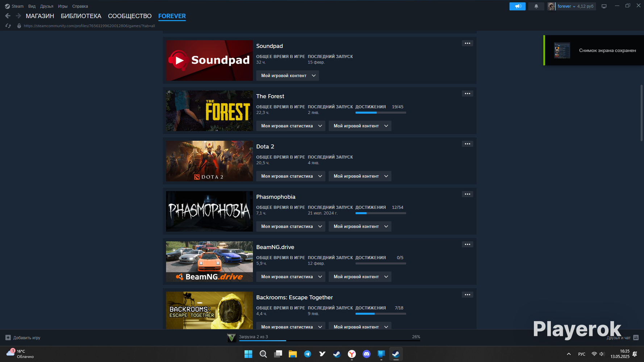Open The Forest game title link
Screen dimensions: 644x362
pos(270,96)
